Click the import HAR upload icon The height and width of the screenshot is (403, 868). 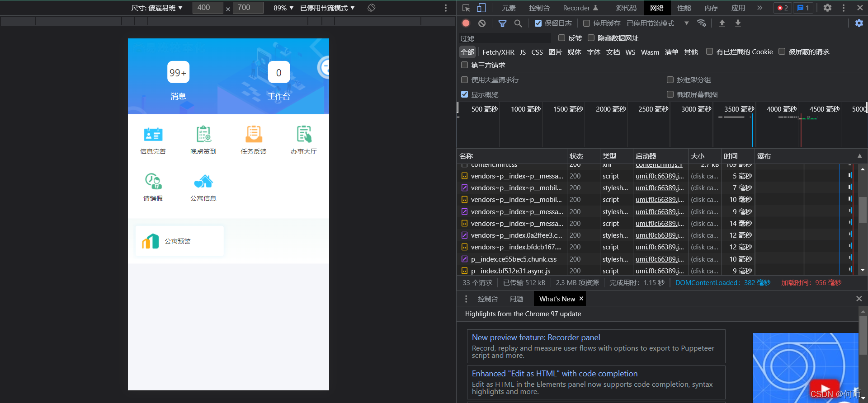[x=722, y=23]
